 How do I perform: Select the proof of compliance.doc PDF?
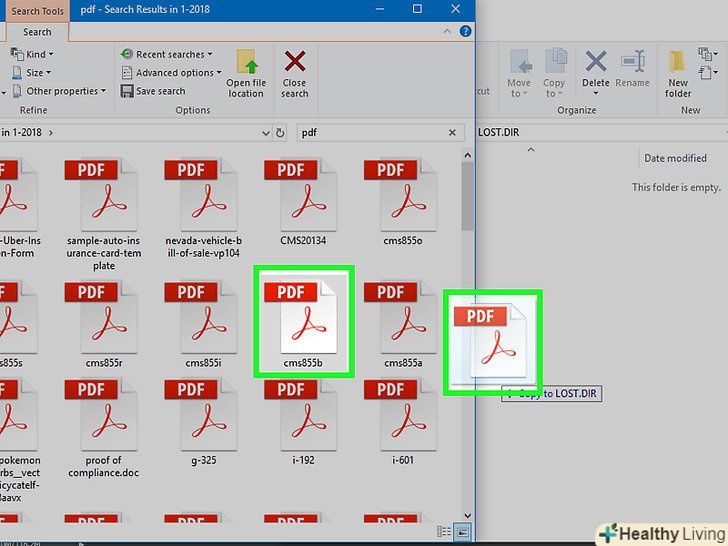(104, 429)
